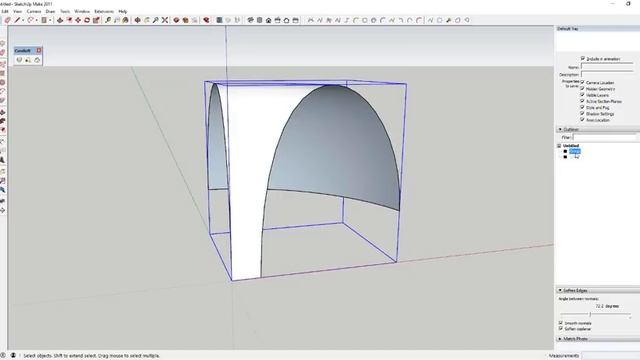Select the Paint Bucket tool
Screen dimensions: 640x360
(125, 20)
